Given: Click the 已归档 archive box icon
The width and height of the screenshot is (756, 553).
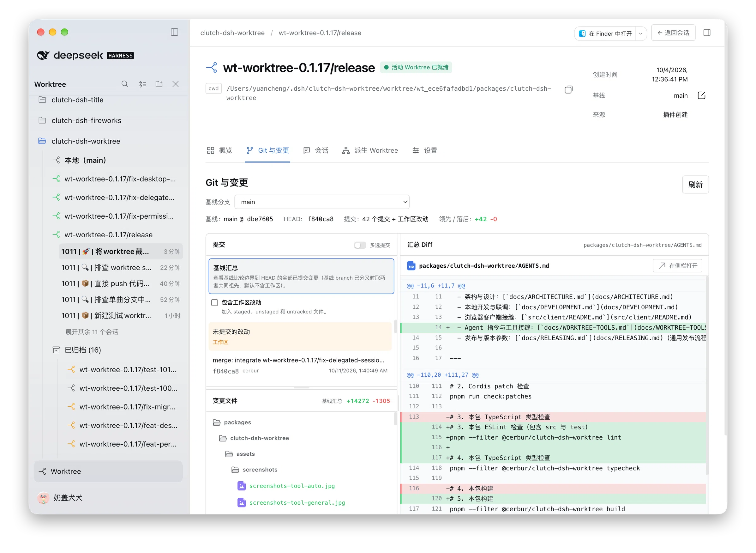Looking at the screenshot, I should point(56,350).
